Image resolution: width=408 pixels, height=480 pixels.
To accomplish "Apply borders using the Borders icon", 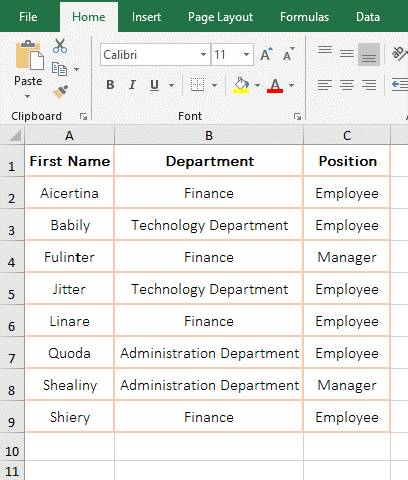I will (x=197, y=85).
